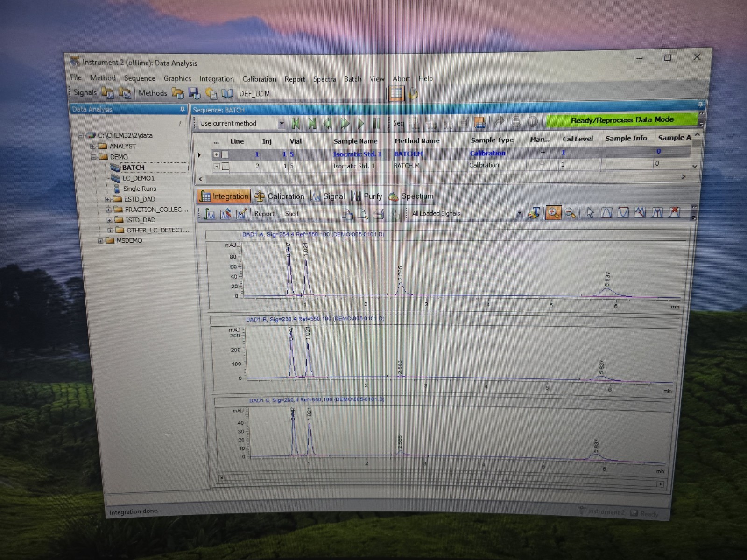
Task: Jump to the first run in the sequence
Action: (296, 124)
